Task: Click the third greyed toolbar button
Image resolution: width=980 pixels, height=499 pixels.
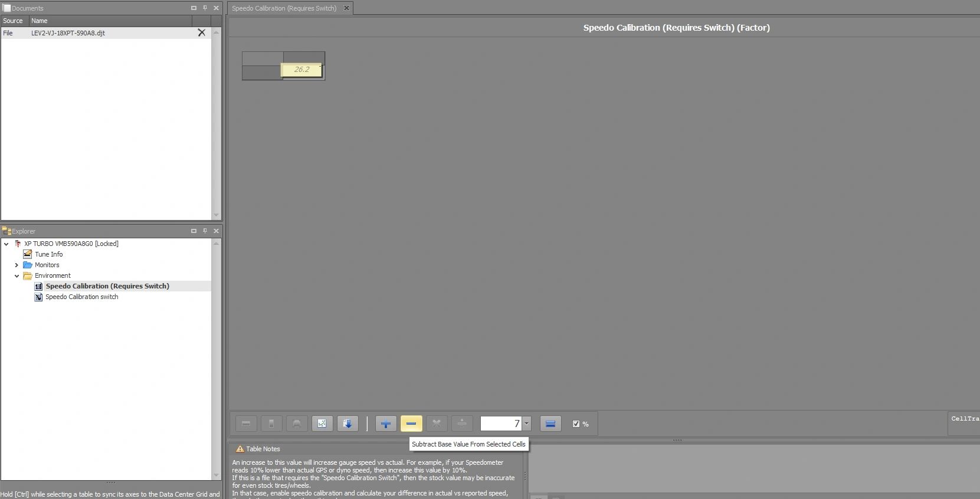Action: (x=297, y=424)
